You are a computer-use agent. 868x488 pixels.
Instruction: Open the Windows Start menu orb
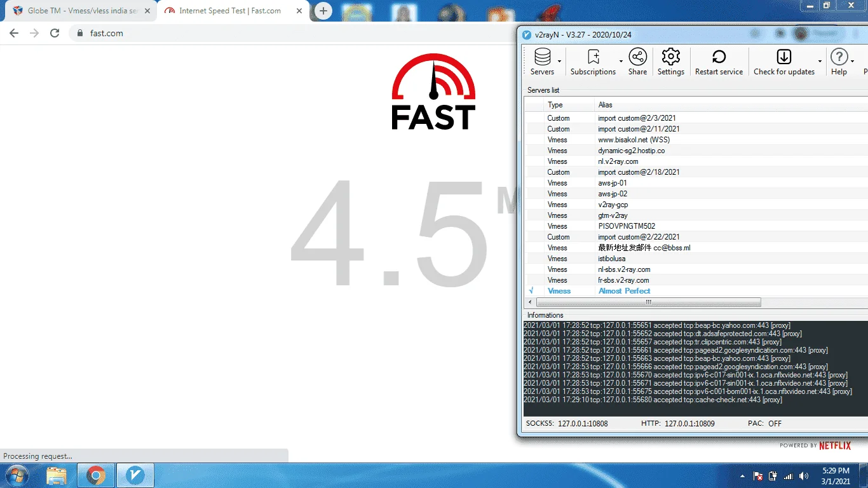[17, 475]
